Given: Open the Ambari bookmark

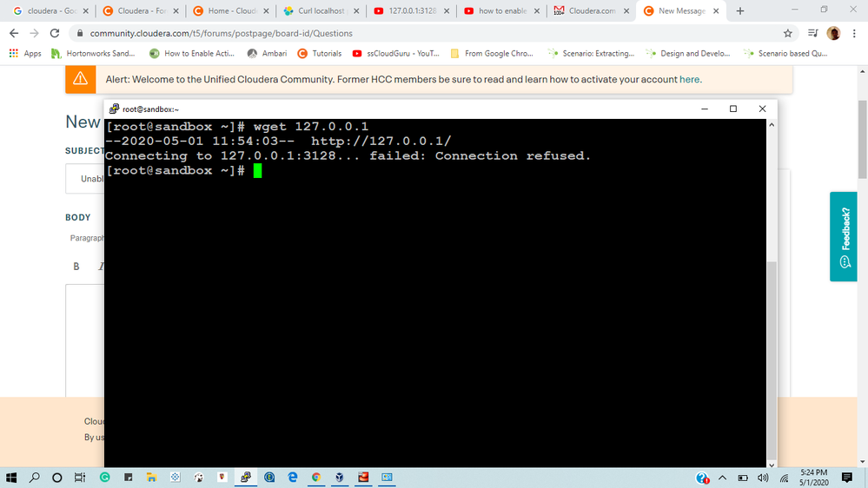Looking at the screenshot, I should point(267,54).
